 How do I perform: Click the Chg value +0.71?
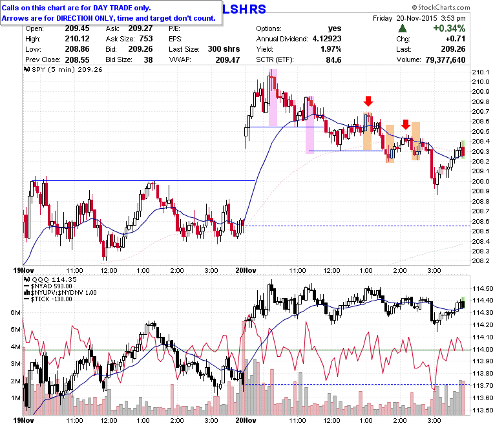[x=456, y=39]
